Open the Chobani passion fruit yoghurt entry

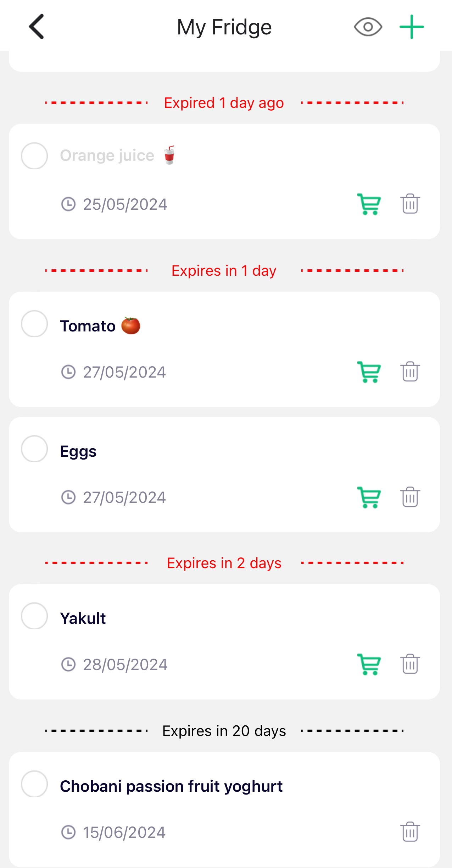click(x=171, y=786)
